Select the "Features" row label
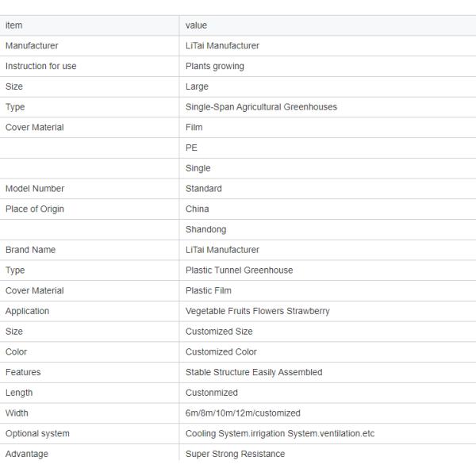Viewport: 476px width, 476px height. click(x=23, y=372)
